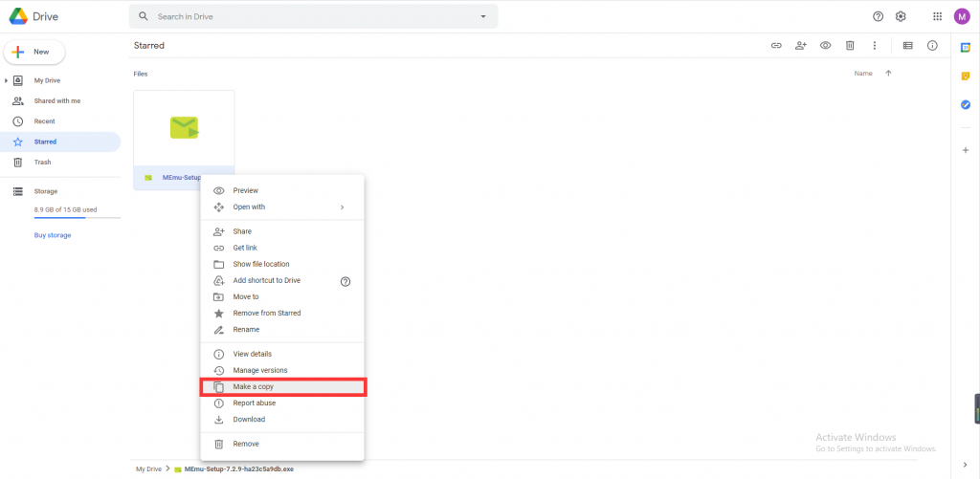Open Google Keep in the side panel
This screenshot has height=479, width=980.
966,76
